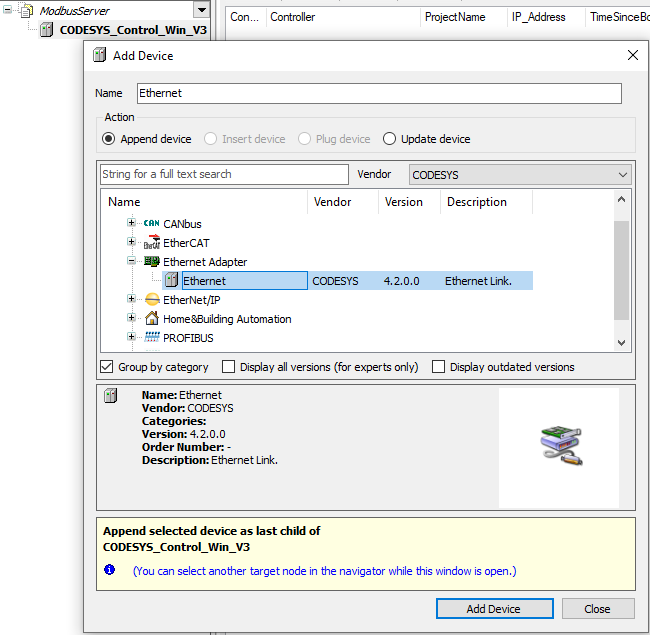Screen dimensions: 650x635
Task: Click the Home&Building Automation house icon
Action: tap(152, 319)
